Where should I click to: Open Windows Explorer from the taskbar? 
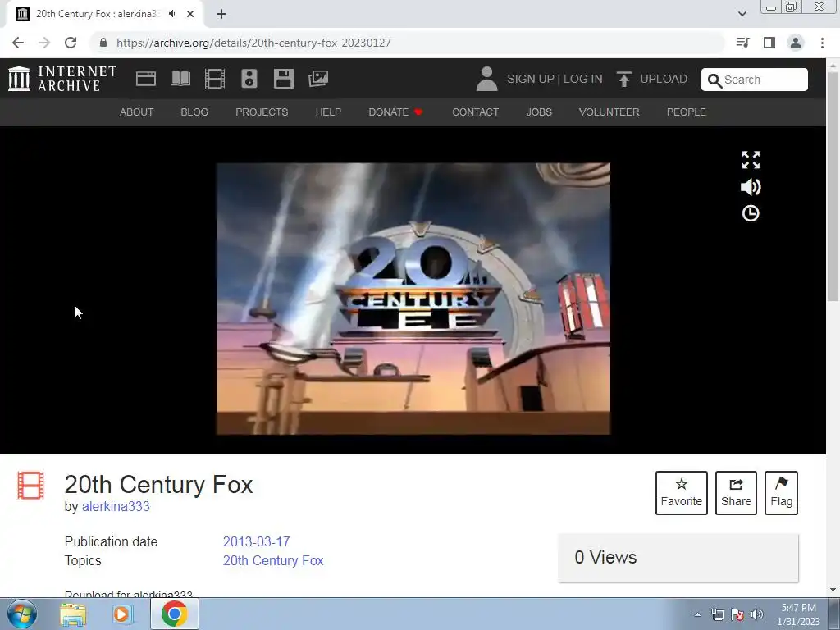tap(73, 614)
